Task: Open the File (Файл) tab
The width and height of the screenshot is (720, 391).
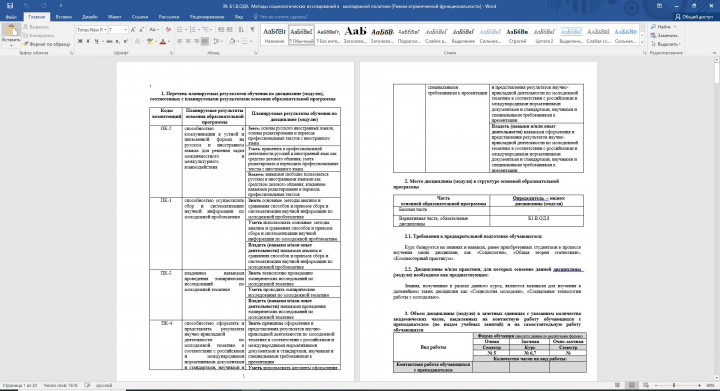Action: (11, 17)
